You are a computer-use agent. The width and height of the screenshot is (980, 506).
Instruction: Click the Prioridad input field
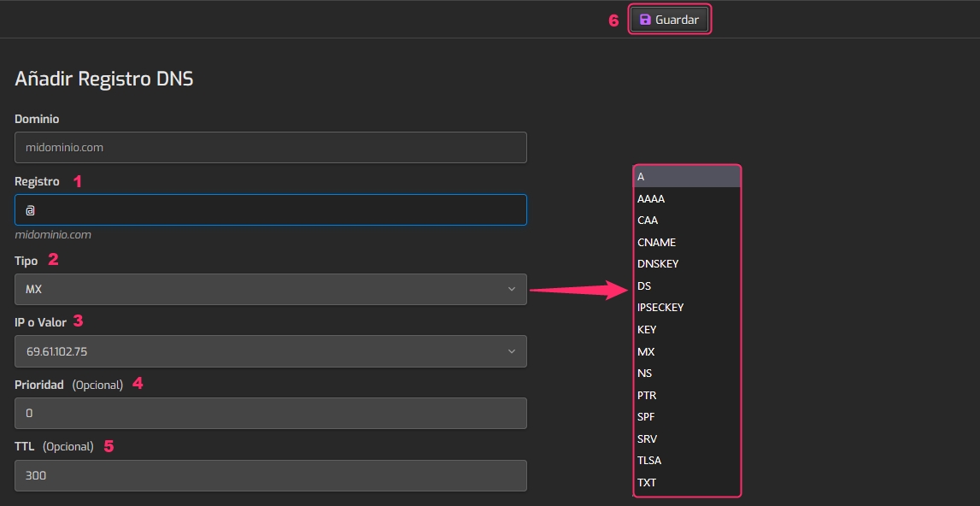[x=271, y=414]
